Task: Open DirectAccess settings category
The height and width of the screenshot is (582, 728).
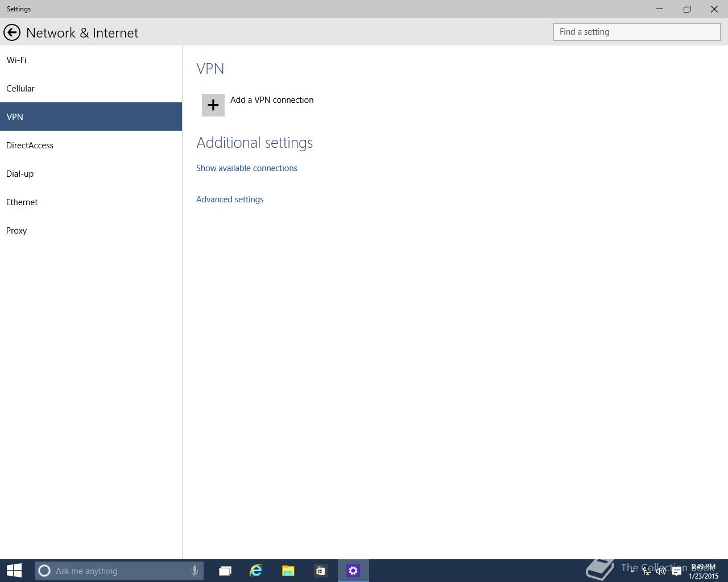Action: [x=91, y=145]
